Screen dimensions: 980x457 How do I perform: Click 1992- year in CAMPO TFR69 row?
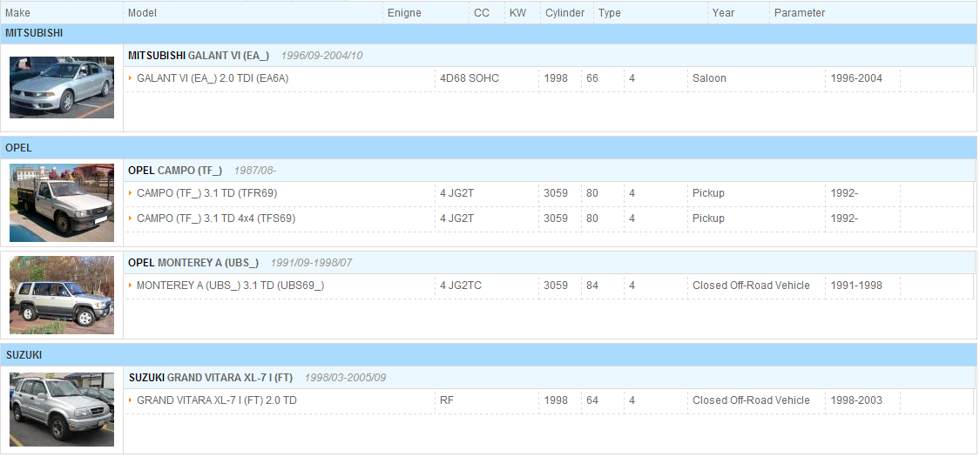[844, 193]
